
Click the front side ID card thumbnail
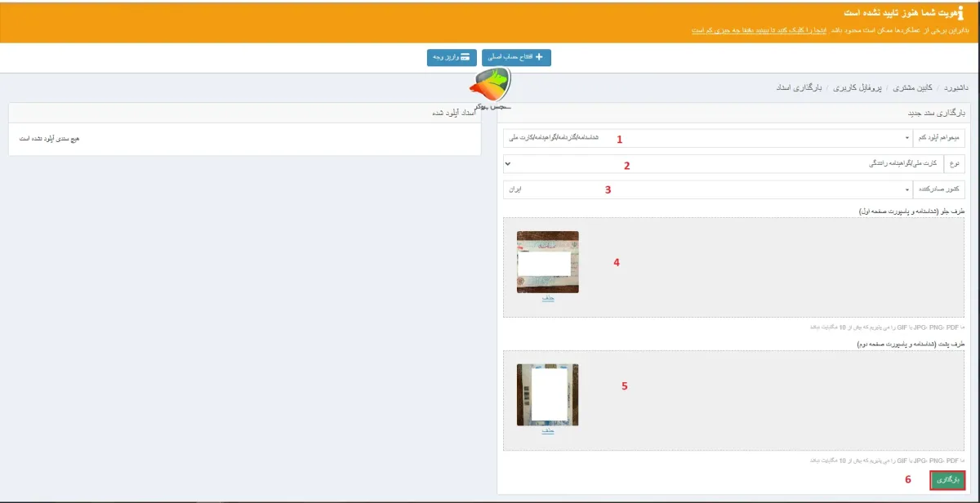(x=548, y=262)
